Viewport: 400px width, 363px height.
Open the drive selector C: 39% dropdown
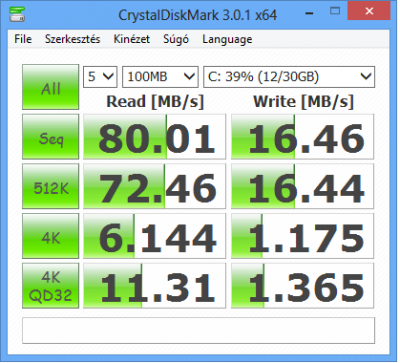(289, 77)
